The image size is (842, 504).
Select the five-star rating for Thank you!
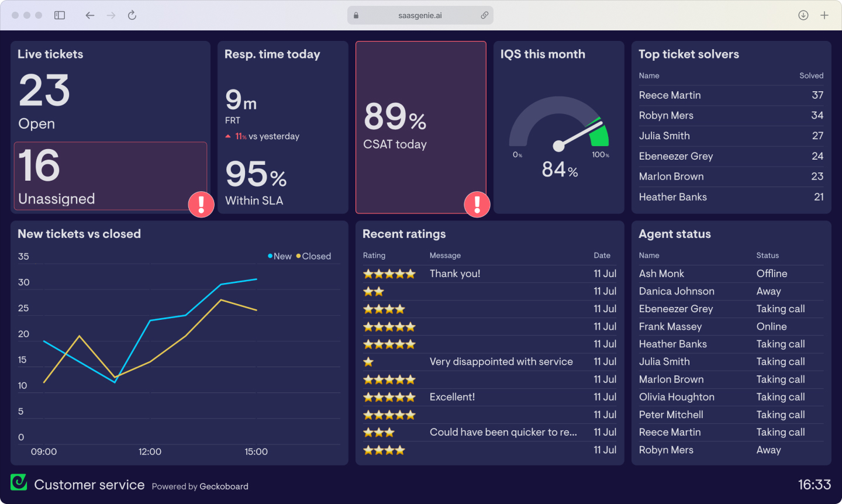coord(389,273)
